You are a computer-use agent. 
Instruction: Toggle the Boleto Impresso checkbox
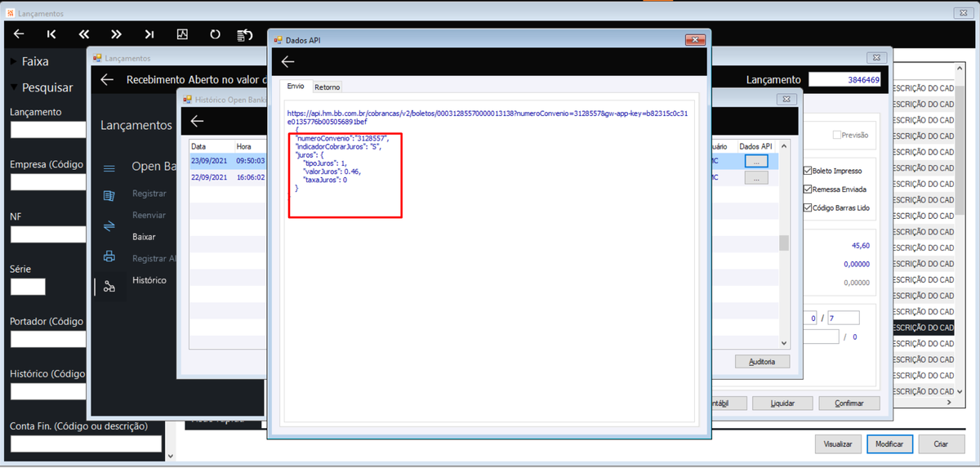pos(808,171)
